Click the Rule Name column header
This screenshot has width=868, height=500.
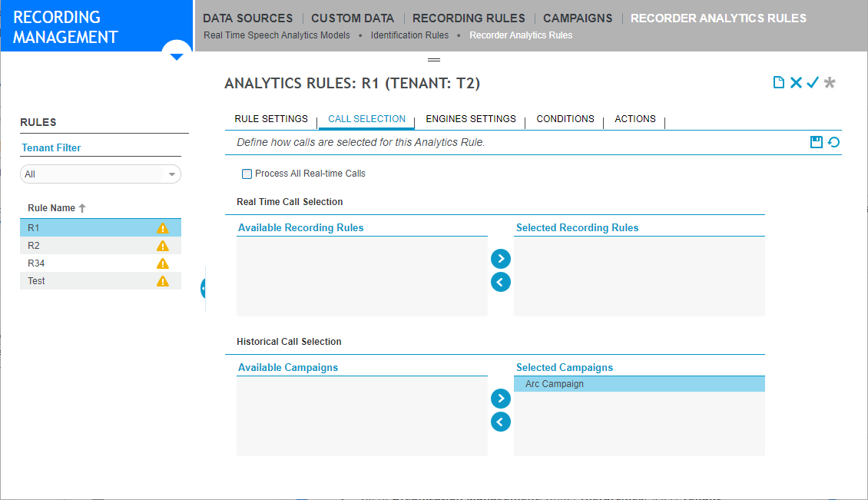pyautogui.click(x=51, y=208)
